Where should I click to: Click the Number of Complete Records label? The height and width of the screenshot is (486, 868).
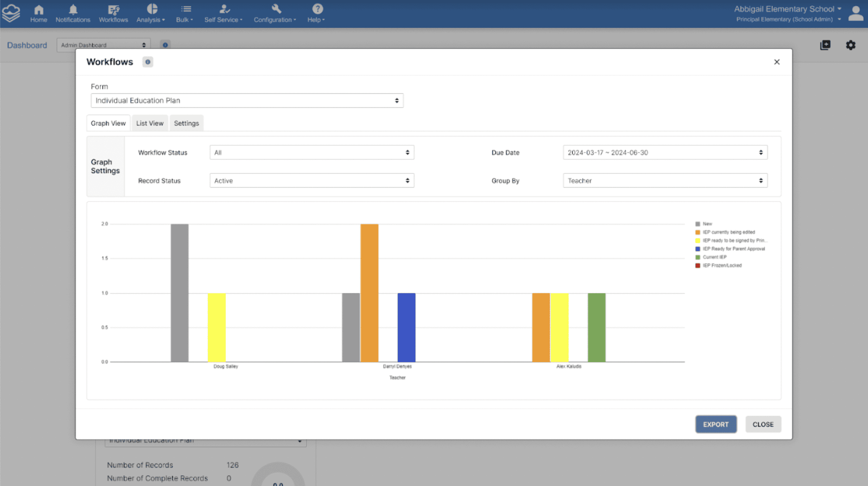[x=157, y=478]
